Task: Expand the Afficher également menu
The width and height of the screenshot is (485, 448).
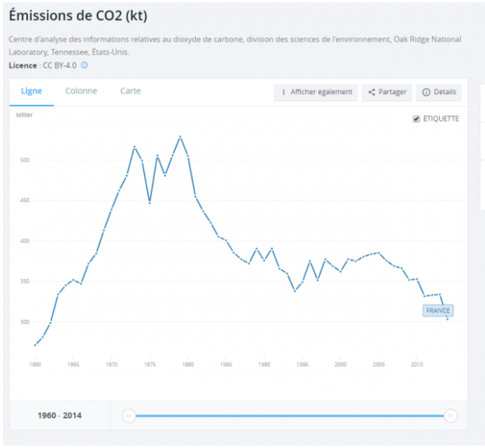Action: (x=315, y=92)
